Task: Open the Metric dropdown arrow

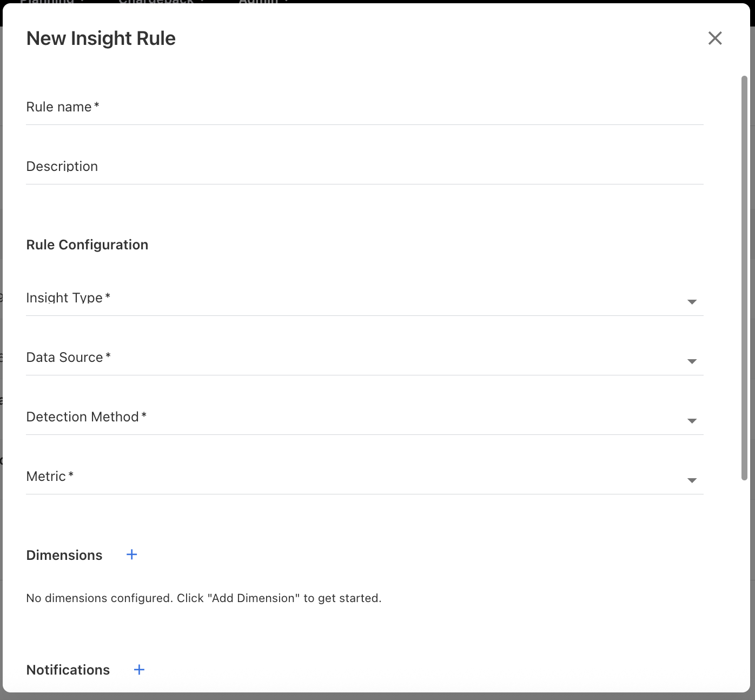Action: (692, 480)
